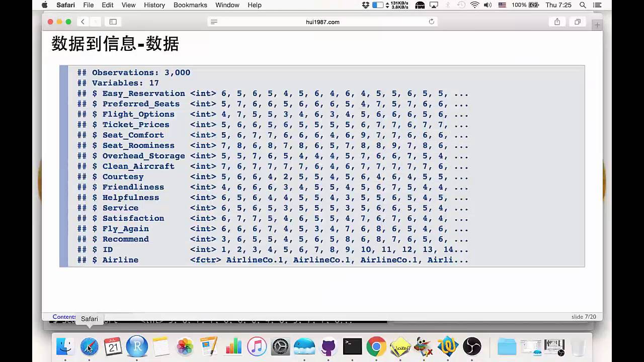The width and height of the screenshot is (644, 362).
Task: Open the AirPlay display menu
Action: point(434,5)
